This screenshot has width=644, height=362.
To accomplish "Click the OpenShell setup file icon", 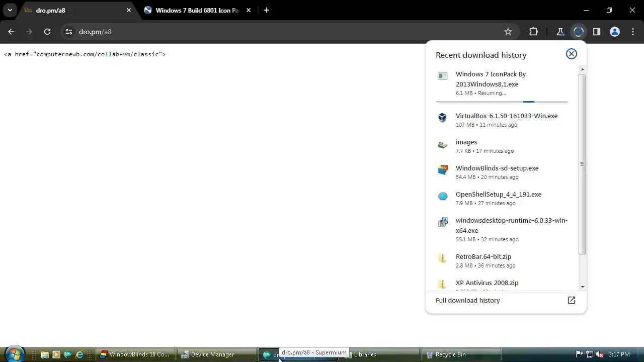I will 442,196.
